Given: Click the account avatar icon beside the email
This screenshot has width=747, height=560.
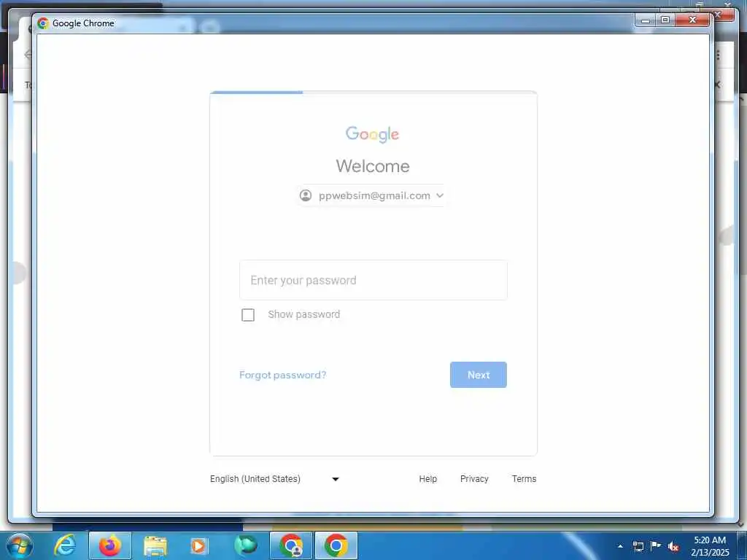Looking at the screenshot, I should (306, 195).
